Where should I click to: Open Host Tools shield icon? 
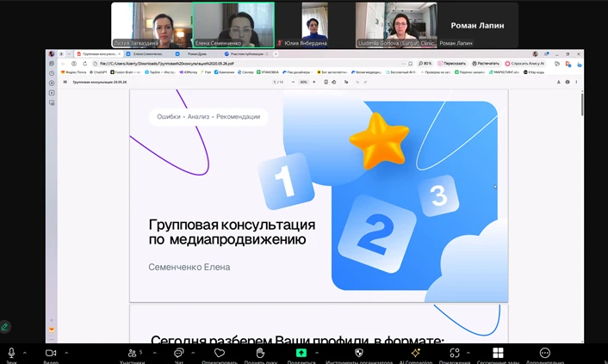[x=358, y=353]
